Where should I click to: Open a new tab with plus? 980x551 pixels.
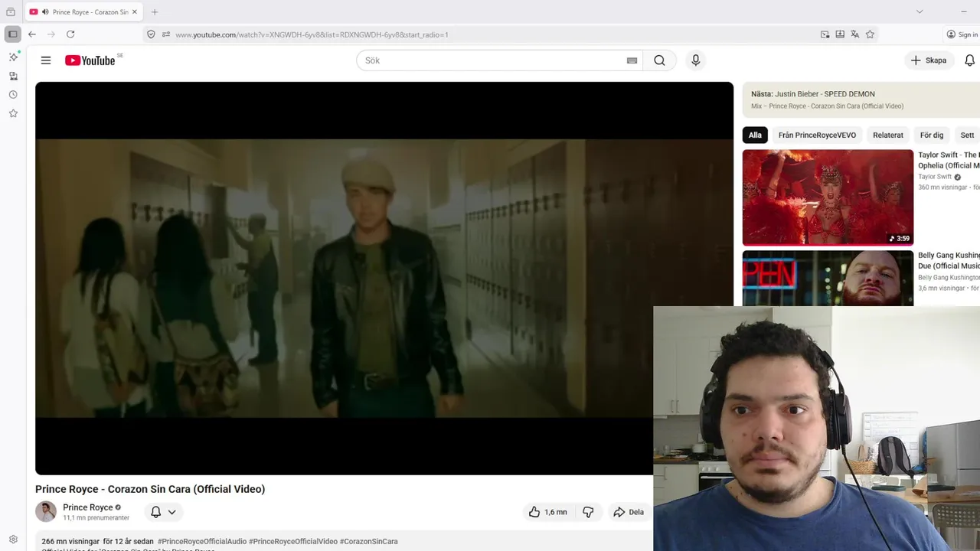[x=155, y=12]
